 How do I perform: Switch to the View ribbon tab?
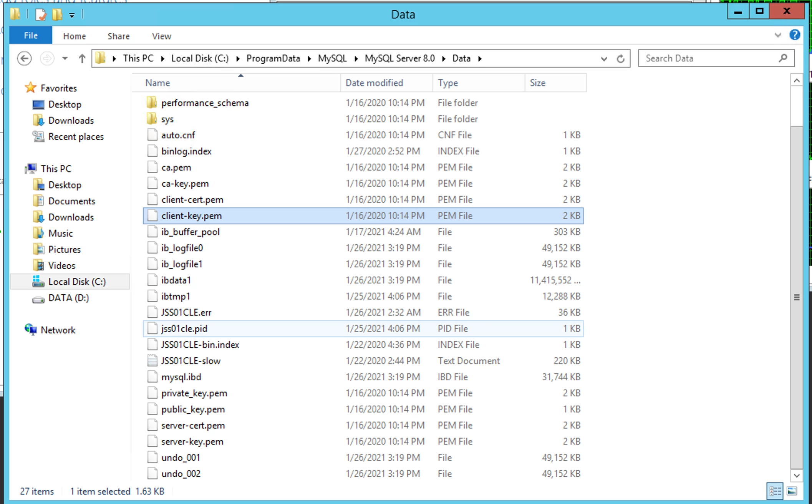(x=161, y=36)
